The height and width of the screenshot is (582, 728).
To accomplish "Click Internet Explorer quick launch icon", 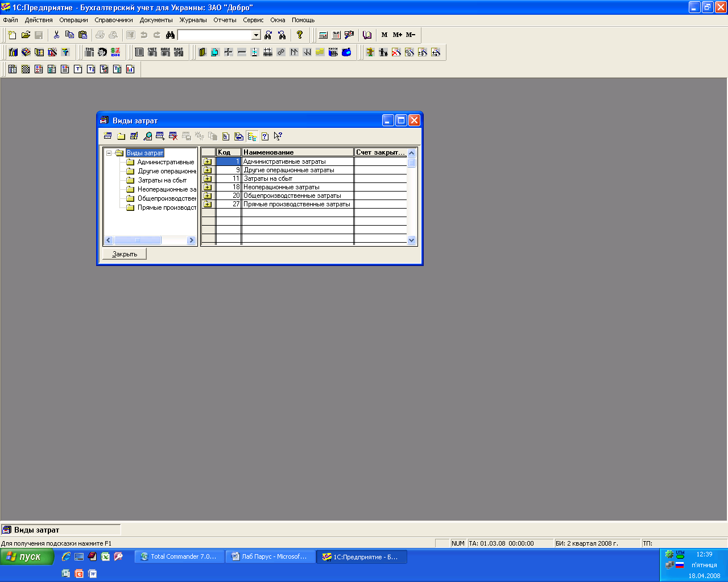I will click(x=66, y=557).
